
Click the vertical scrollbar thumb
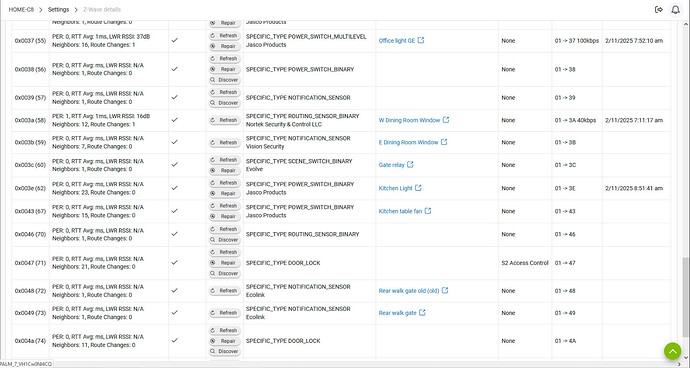(685, 297)
